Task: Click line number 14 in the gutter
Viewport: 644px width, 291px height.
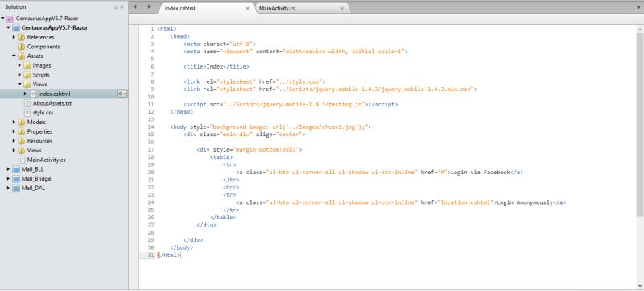Action: 151,127
